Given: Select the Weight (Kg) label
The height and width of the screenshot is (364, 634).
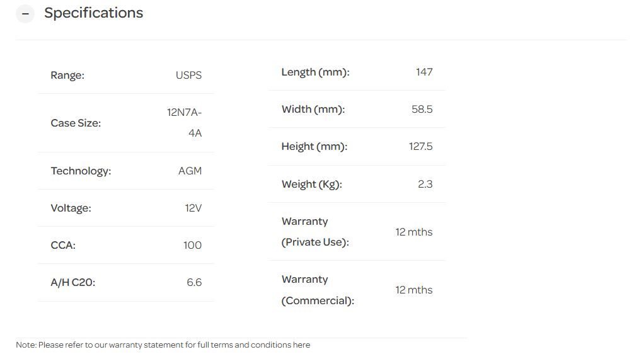Looking at the screenshot, I should point(311,185).
